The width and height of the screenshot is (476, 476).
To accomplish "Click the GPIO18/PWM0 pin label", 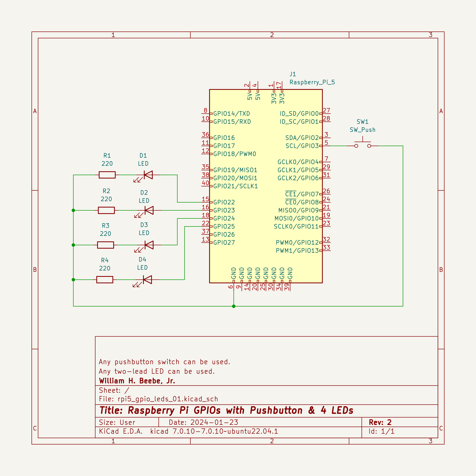I will coord(235,154).
